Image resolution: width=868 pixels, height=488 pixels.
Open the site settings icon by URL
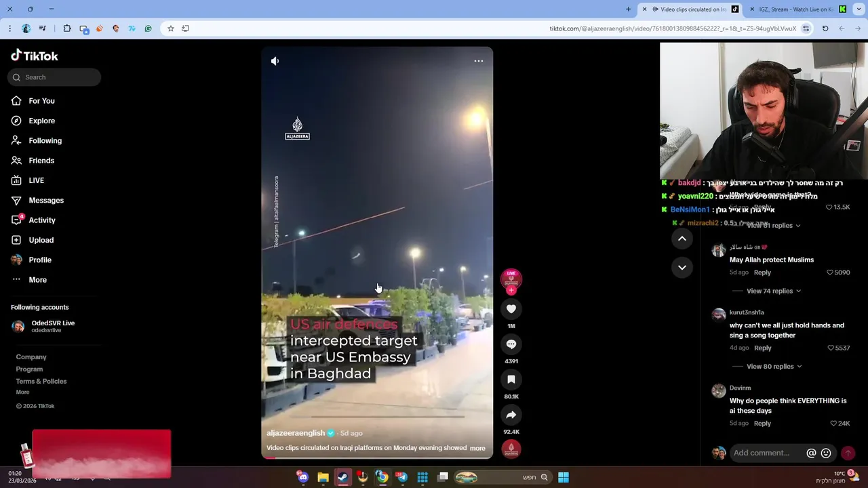coord(806,28)
